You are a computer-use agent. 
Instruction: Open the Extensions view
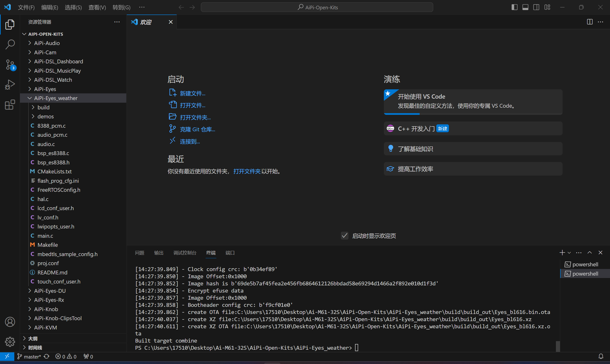(10, 105)
